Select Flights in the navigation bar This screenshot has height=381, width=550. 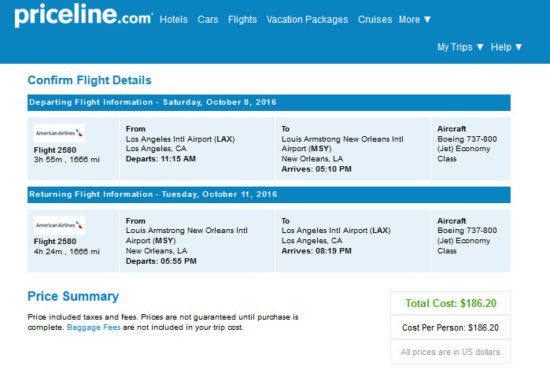pos(242,20)
